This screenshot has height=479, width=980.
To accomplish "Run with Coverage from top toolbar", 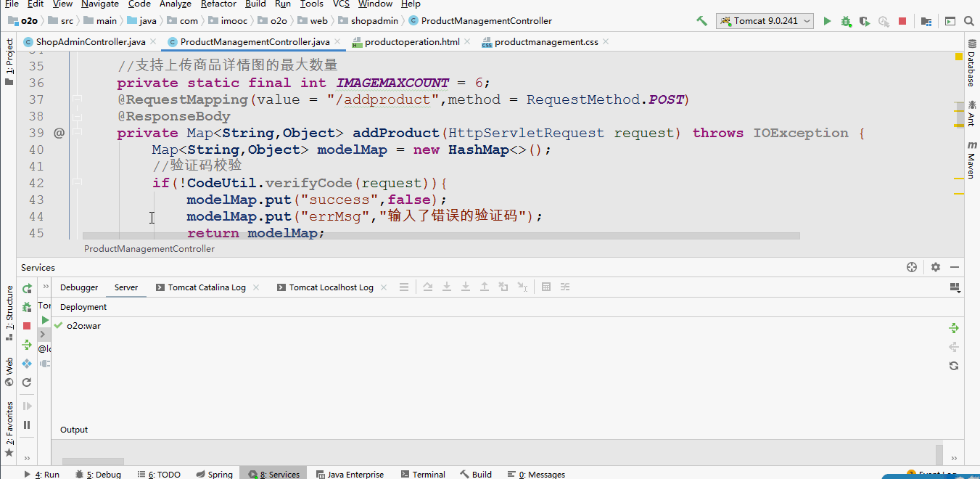I will 865,21.
